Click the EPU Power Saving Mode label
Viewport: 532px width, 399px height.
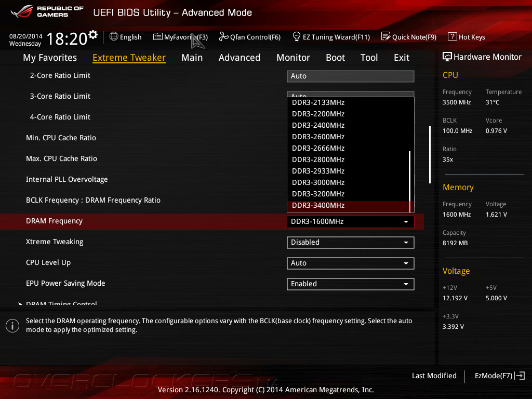(65, 283)
